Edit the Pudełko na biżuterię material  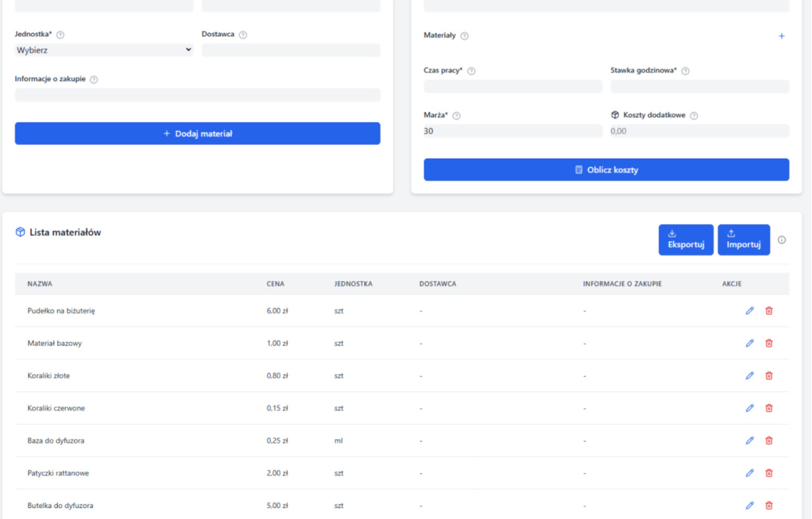(750, 311)
